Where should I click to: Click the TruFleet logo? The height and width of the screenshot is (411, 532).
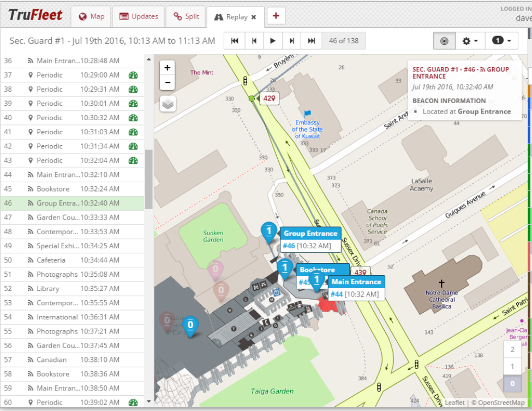[35, 15]
